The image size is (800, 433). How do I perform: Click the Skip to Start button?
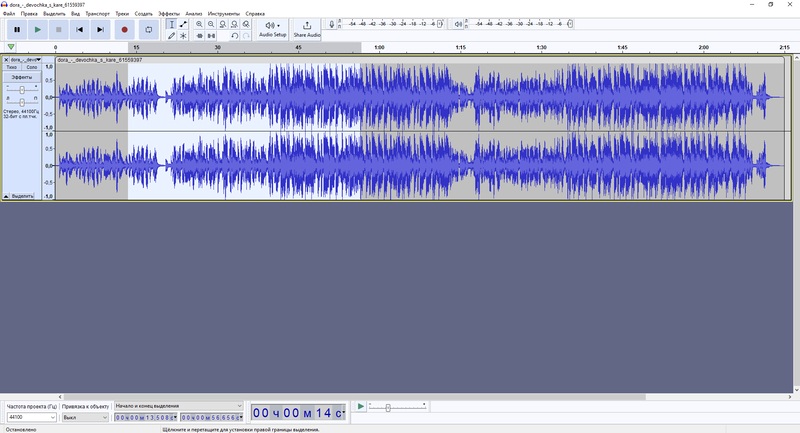[x=80, y=30]
